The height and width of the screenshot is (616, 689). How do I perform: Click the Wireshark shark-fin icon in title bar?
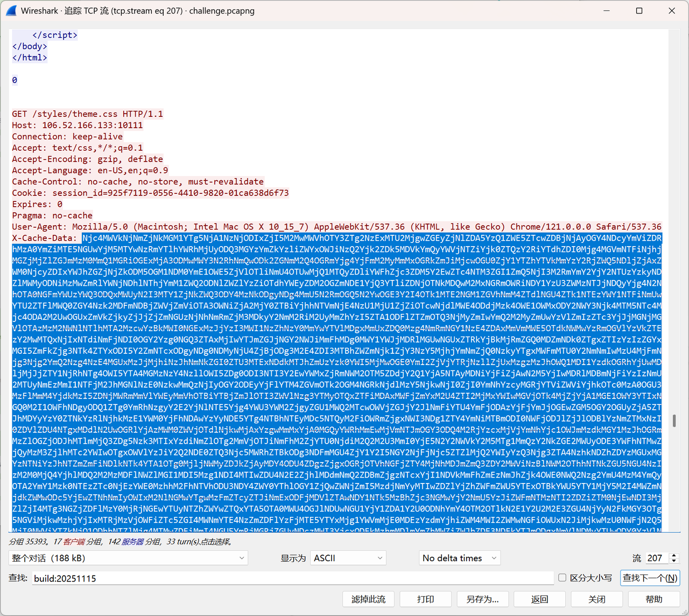tap(11, 11)
